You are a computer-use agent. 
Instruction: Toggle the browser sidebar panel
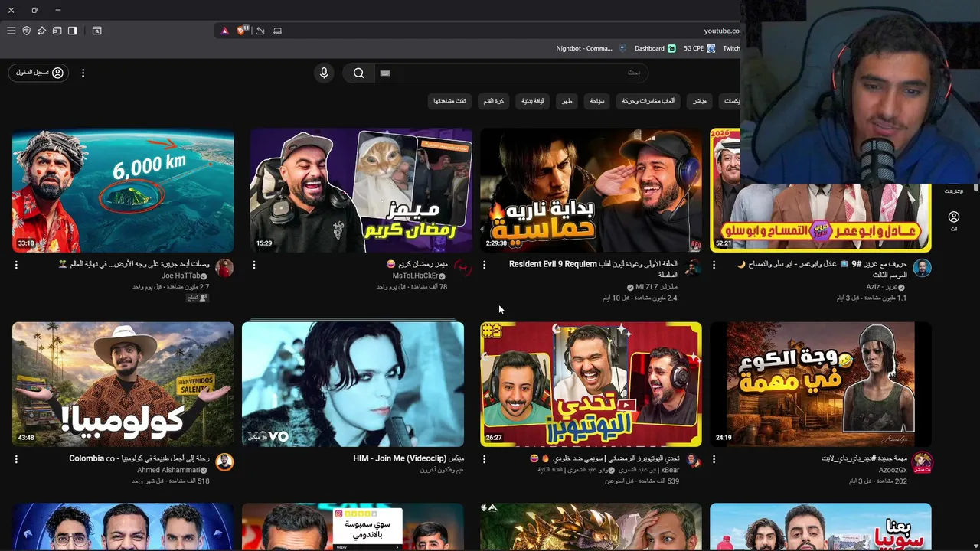[72, 31]
